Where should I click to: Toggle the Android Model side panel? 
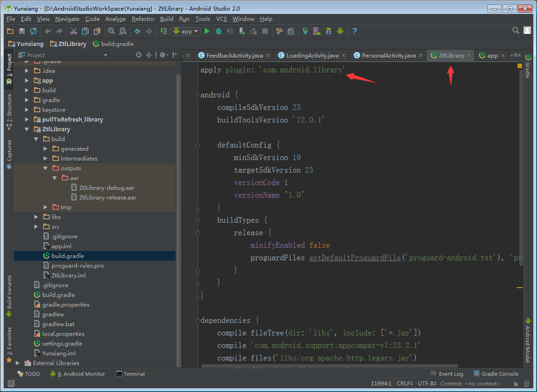[528, 340]
